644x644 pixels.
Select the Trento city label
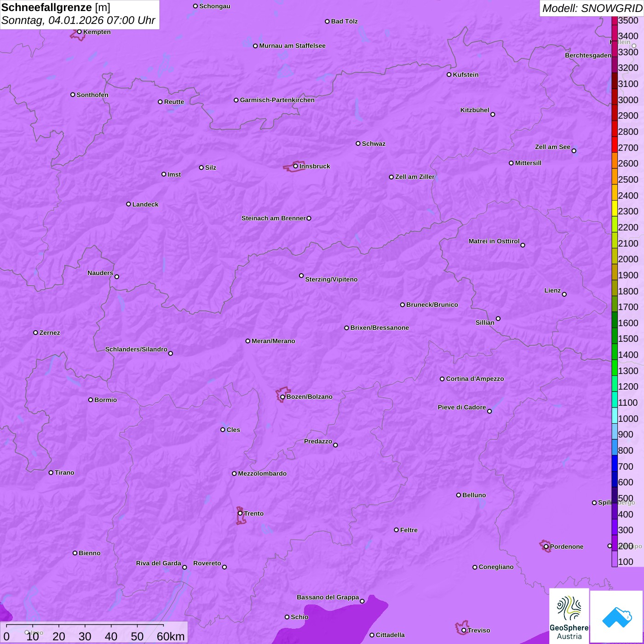tap(254, 513)
